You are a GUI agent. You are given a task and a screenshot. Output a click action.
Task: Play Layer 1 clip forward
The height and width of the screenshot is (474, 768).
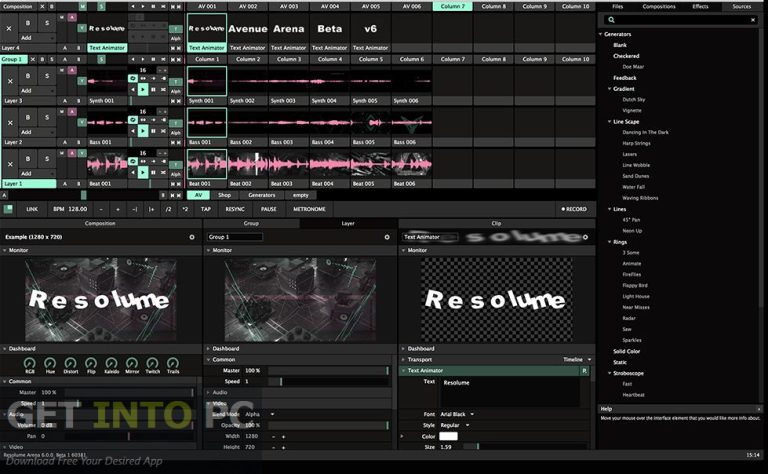143,172
